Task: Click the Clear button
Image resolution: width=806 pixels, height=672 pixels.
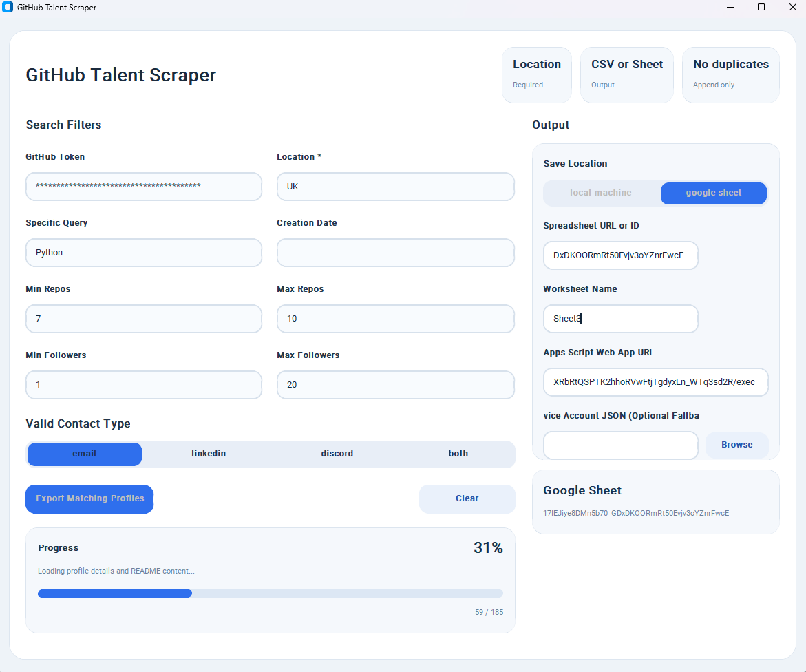Action: pyautogui.click(x=467, y=498)
